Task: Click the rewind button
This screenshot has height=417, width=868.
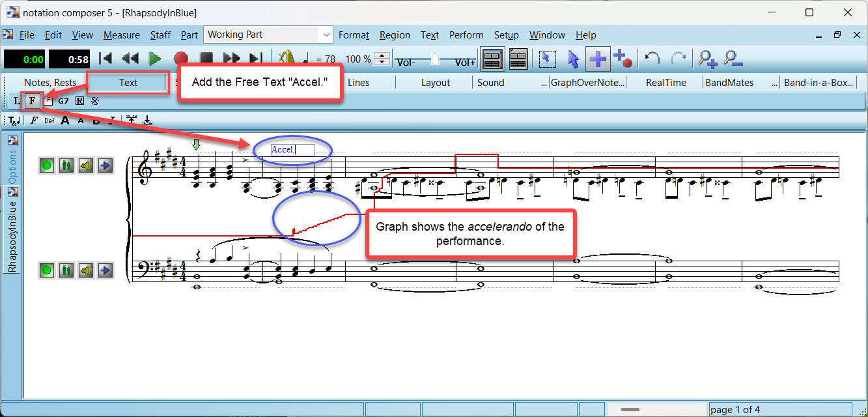Action: tap(130, 59)
